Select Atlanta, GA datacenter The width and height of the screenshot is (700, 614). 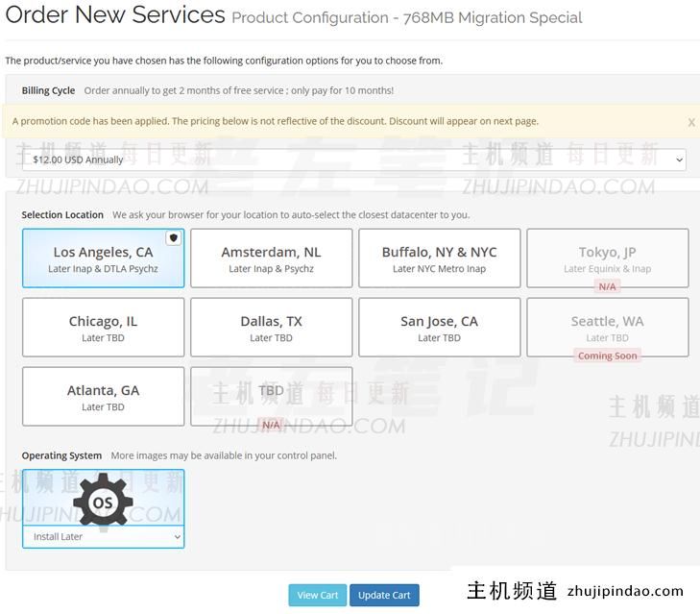click(103, 397)
